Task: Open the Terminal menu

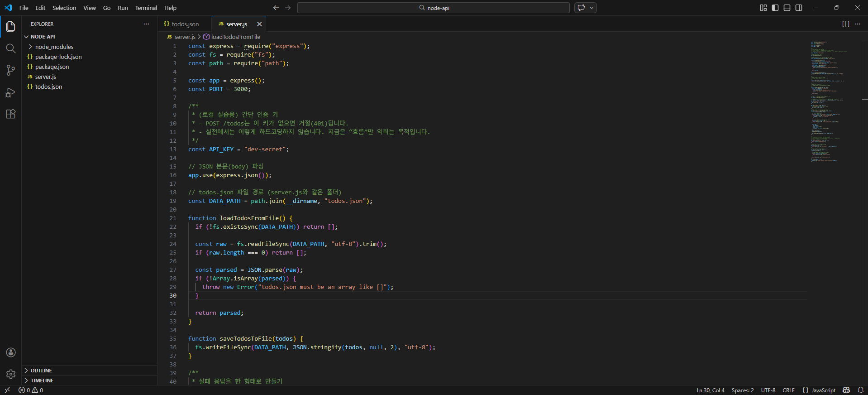Action: point(146,8)
